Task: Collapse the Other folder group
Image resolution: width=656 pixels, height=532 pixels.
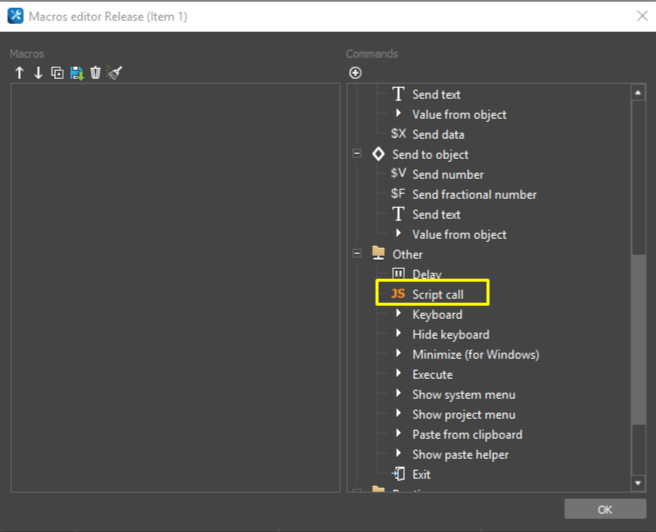Action: 357,254
